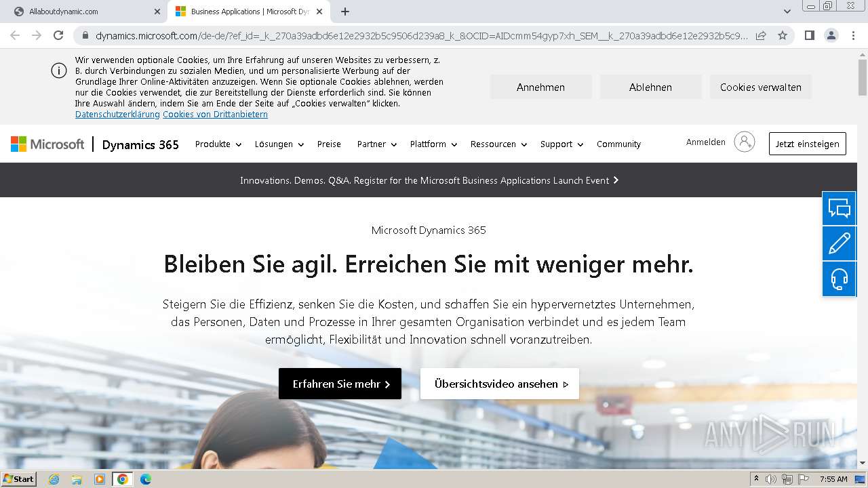The width and height of the screenshot is (868, 488).
Task: Click the pencil feedback floating icon
Action: [839, 243]
